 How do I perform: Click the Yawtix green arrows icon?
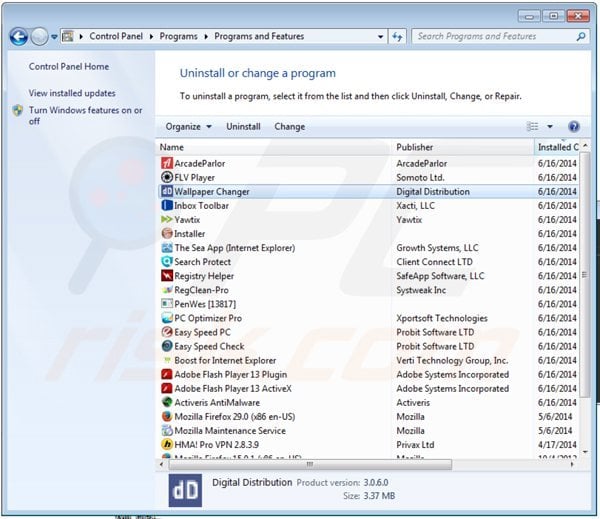click(167, 219)
